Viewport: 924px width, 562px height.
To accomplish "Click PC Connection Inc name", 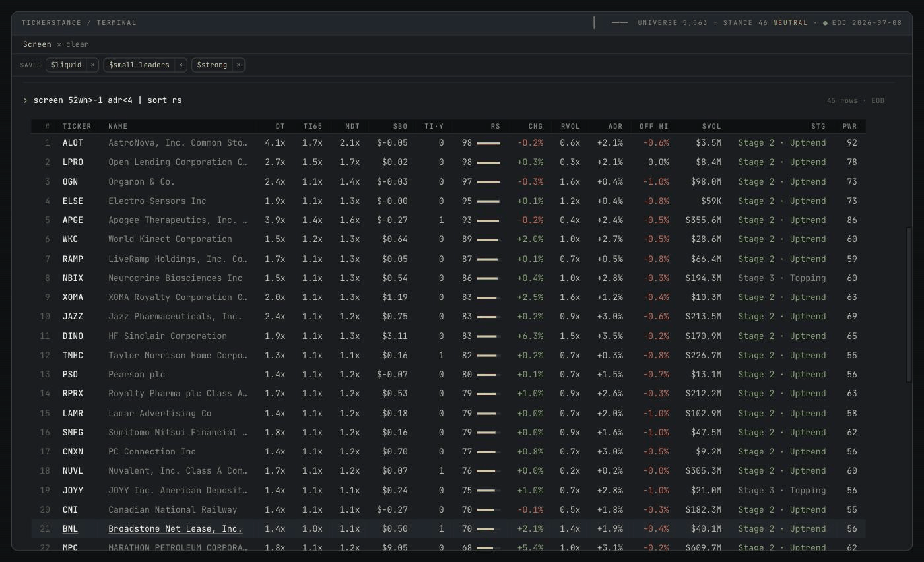I will click(152, 451).
